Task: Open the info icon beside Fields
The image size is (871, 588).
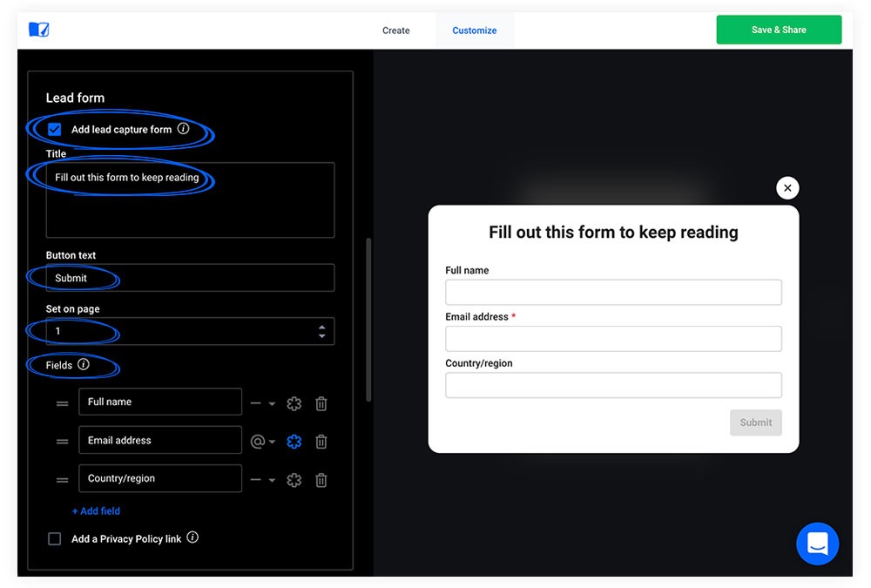Action: pos(84,365)
